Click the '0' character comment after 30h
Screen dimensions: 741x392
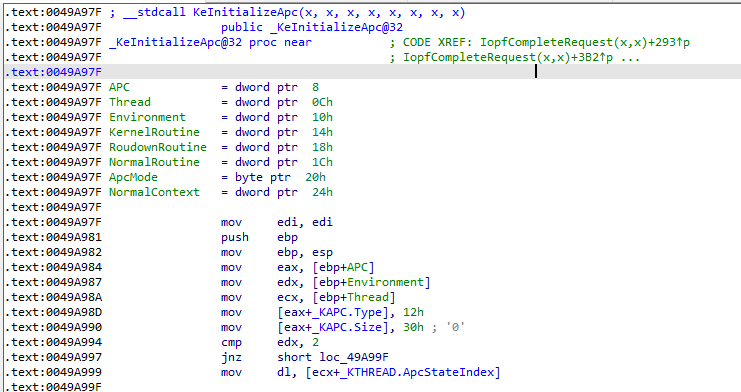[456, 328]
